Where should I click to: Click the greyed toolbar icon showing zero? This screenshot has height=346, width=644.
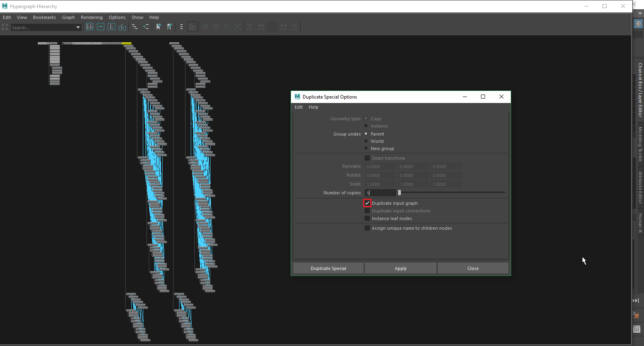[250, 27]
